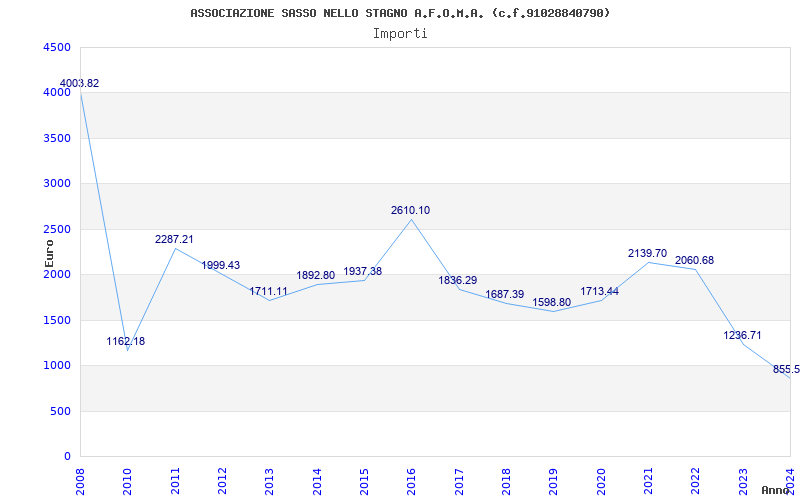Click x-axis year 2014

click(x=317, y=481)
